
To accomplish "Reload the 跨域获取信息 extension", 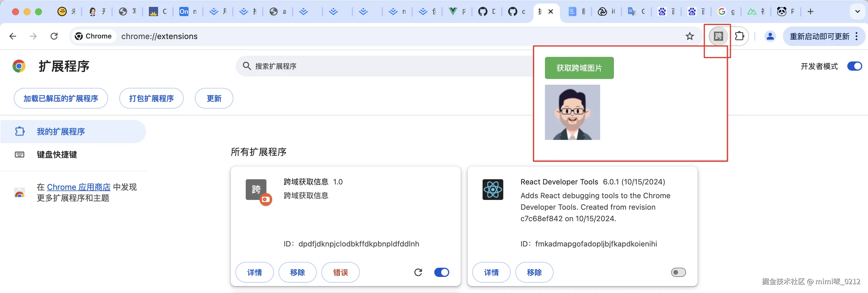I will point(418,272).
